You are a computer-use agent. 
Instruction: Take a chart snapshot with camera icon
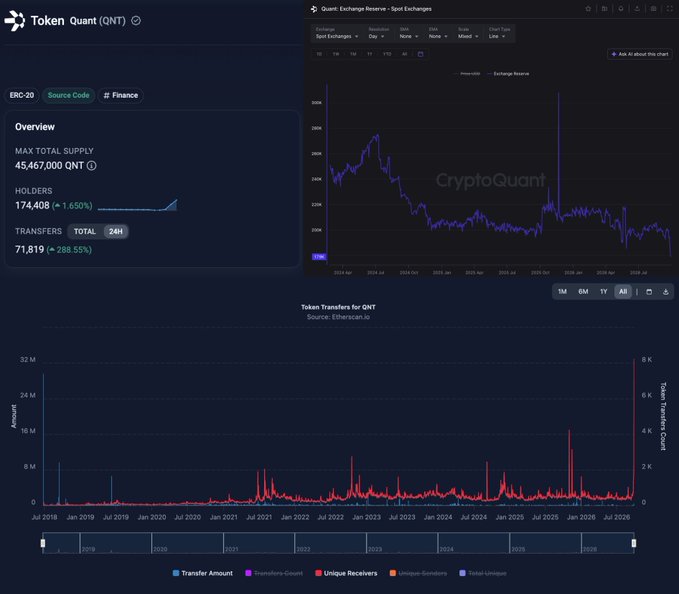[x=653, y=9]
